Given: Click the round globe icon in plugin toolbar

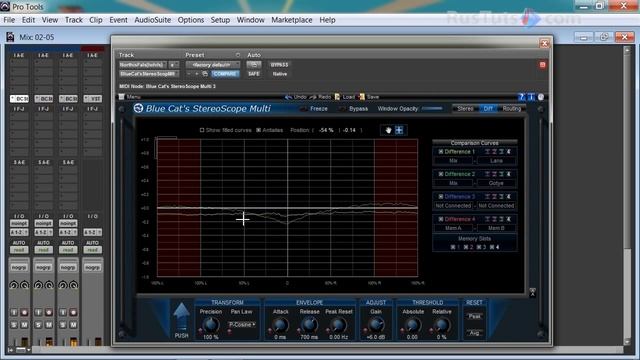Looking at the screenshot, I should tap(541, 97).
